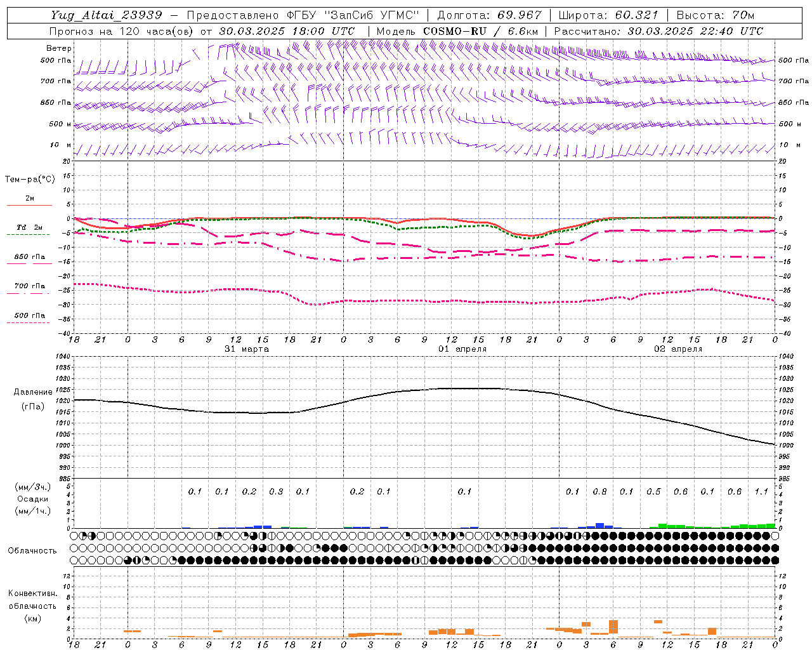Viewport: 812px width, 650px height.
Task: Select the Прогноз на 120 часа(ов) text
Action: tap(121, 31)
